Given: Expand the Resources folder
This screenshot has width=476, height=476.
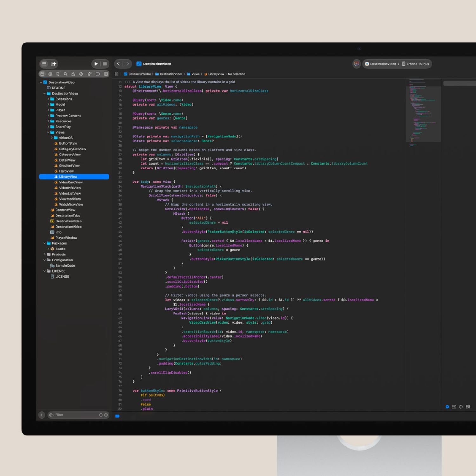Looking at the screenshot, I should pyautogui.click(x=48, y=121).
